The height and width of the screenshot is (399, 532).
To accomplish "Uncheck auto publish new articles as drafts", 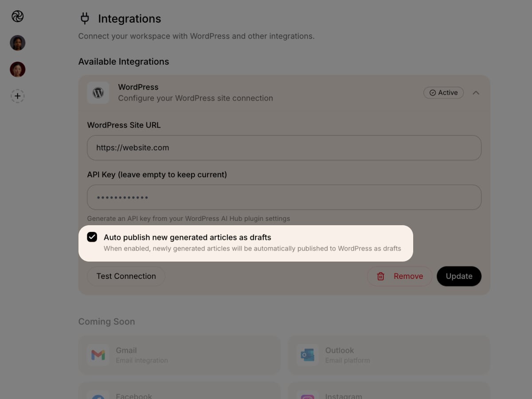I will pyautogui.click(x=92, y=237).
